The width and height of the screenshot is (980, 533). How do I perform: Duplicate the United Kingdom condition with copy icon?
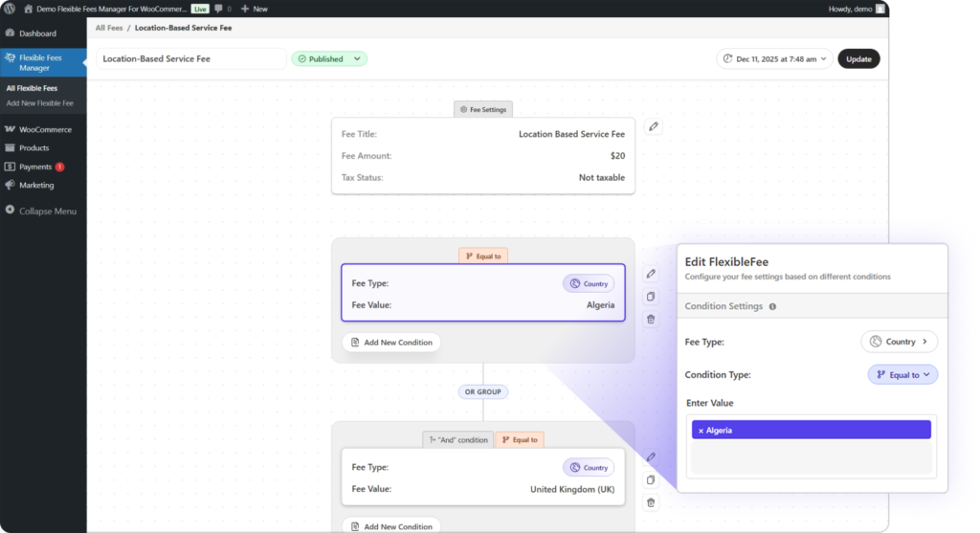click(651, 480)
